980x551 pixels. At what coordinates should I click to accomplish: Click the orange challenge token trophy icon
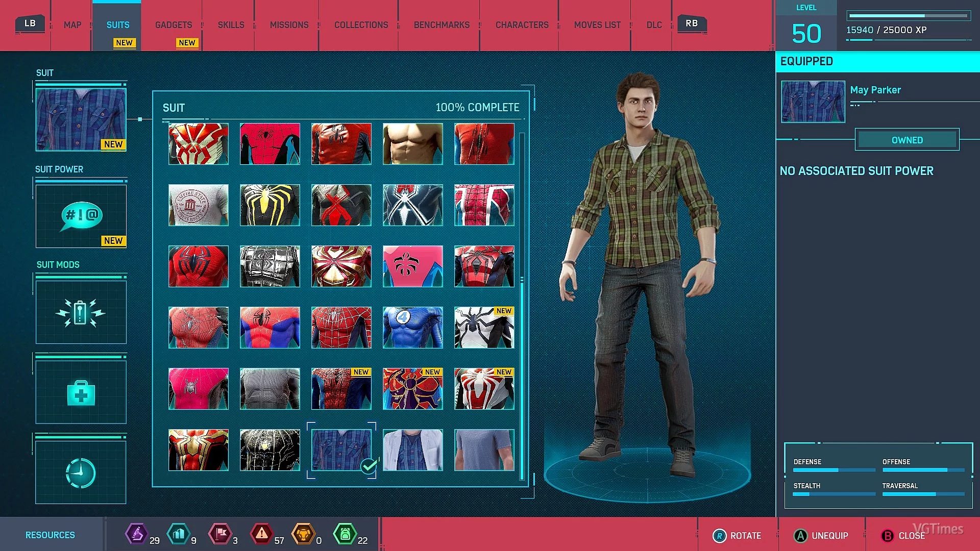pos(303,534)
